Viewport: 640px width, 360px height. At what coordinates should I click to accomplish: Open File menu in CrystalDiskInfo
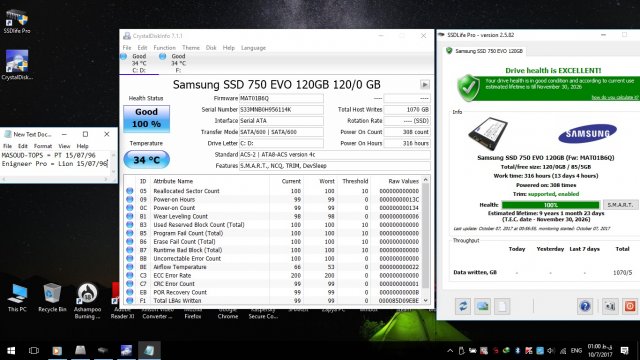click(x=127, y=48)
